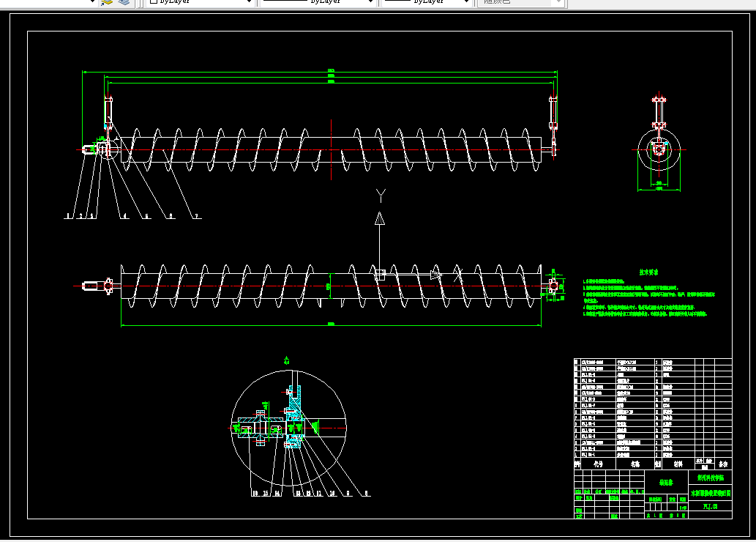Select the right hanger bracket in top view
This screenshot has width=756, height=542.
[x=553, y=112]
